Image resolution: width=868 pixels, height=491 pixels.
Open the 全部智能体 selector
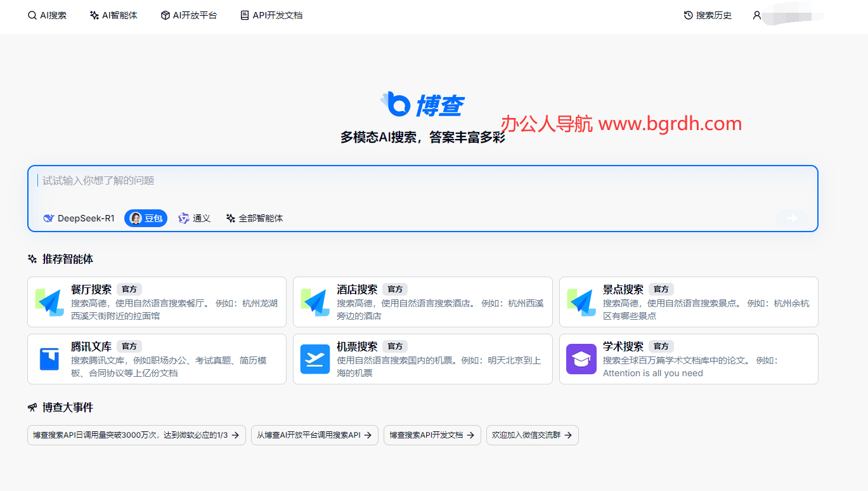[254, 218]
